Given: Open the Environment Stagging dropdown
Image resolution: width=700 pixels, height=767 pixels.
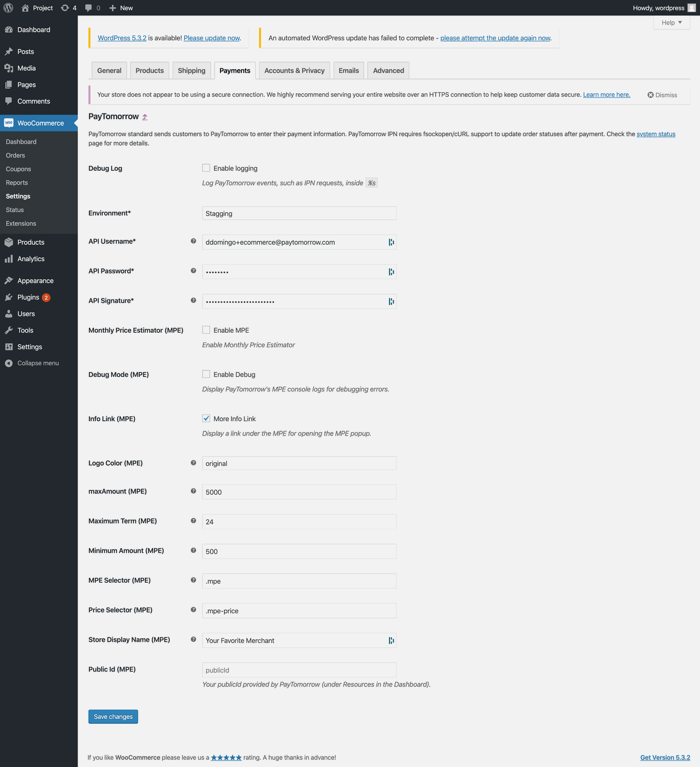Looking at the screenshot, I should tap(299, 213).
